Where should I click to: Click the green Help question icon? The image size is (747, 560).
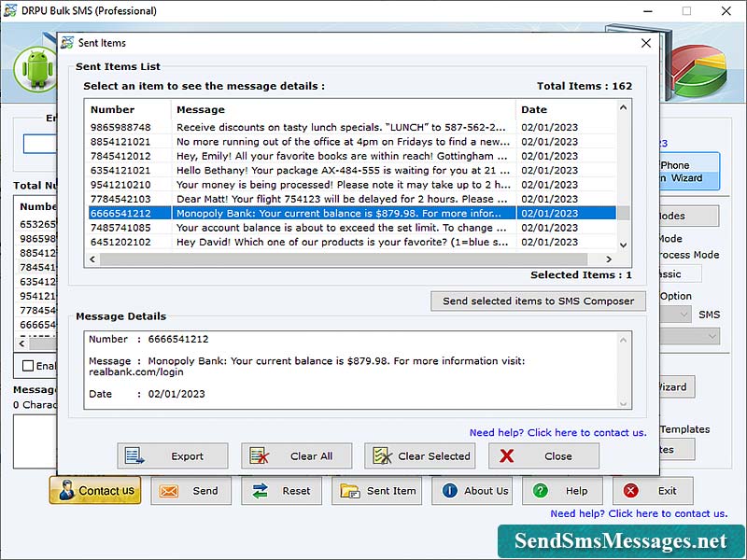541,491
